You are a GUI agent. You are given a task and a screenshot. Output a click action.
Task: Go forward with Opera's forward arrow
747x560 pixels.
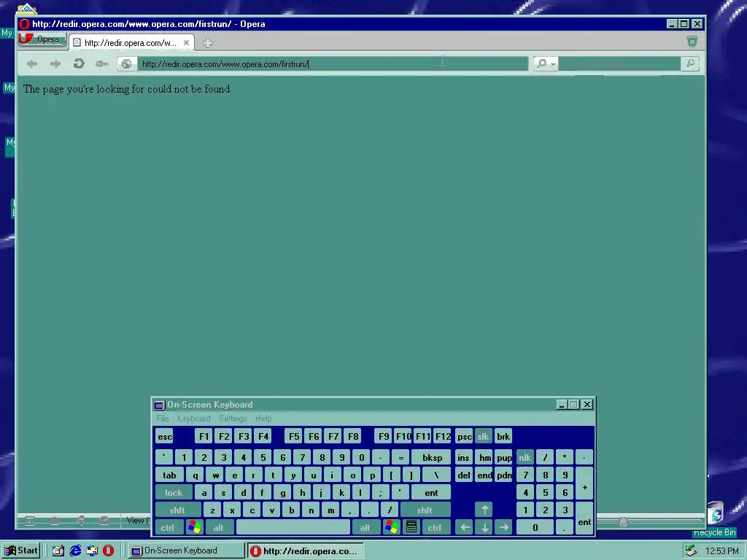[55, 64]
